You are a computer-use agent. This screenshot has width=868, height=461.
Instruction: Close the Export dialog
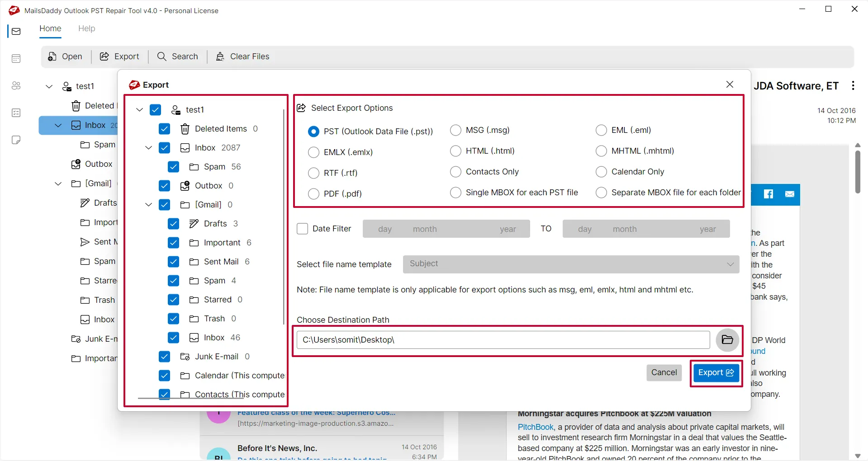tap(730, 85)
